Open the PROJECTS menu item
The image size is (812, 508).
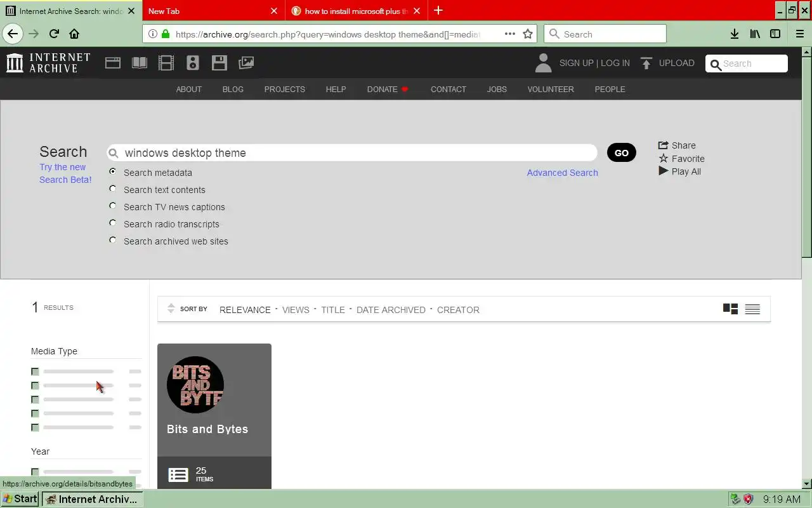(285, 90)
